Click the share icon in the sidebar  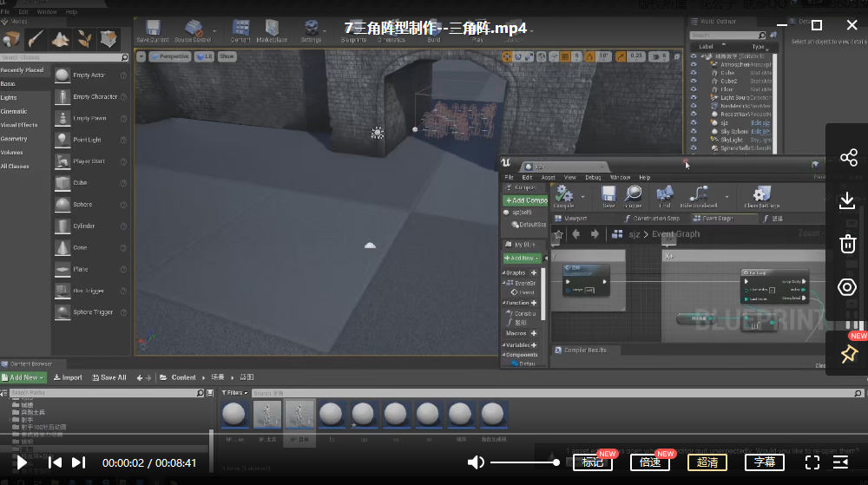click(x=848, y=158)
